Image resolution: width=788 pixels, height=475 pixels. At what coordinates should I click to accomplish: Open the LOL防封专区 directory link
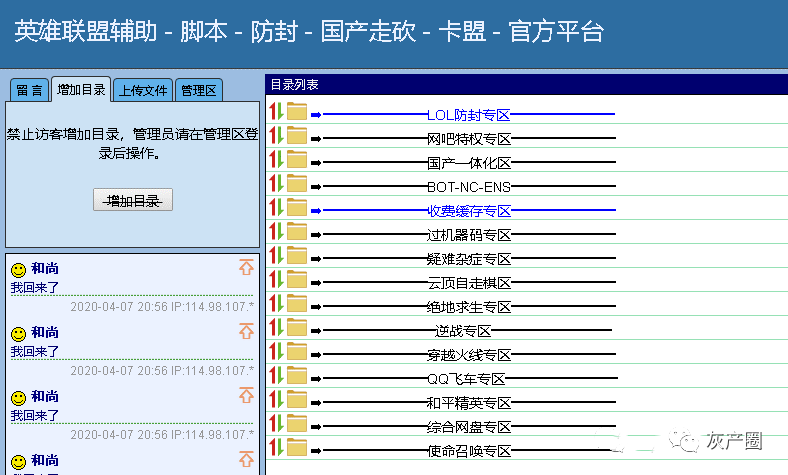click(x=468, y=115)
